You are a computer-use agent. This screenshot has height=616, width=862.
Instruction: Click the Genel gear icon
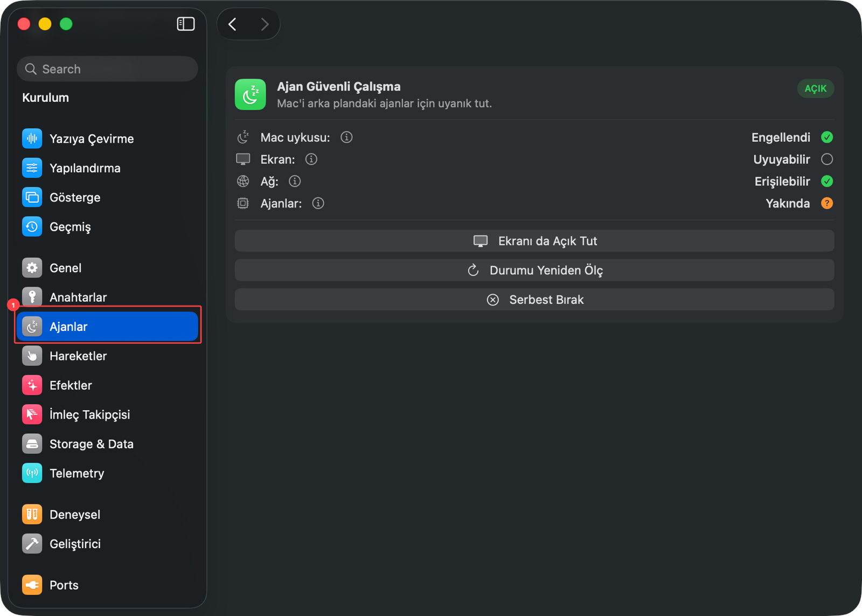[x=32, y=268]
